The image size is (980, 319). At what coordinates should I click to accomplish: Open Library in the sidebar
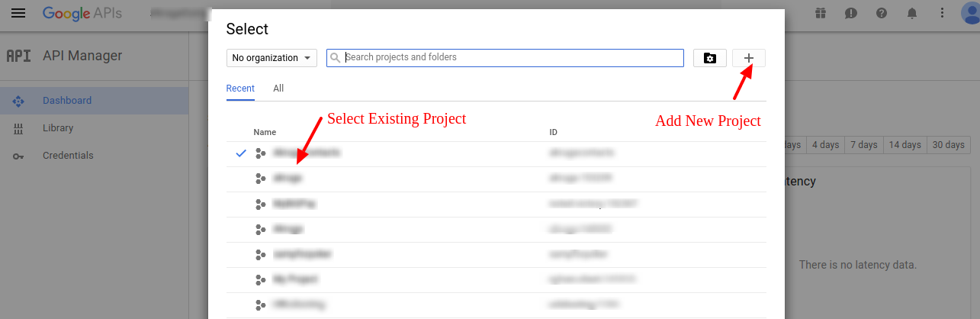[x=58, y=128]
